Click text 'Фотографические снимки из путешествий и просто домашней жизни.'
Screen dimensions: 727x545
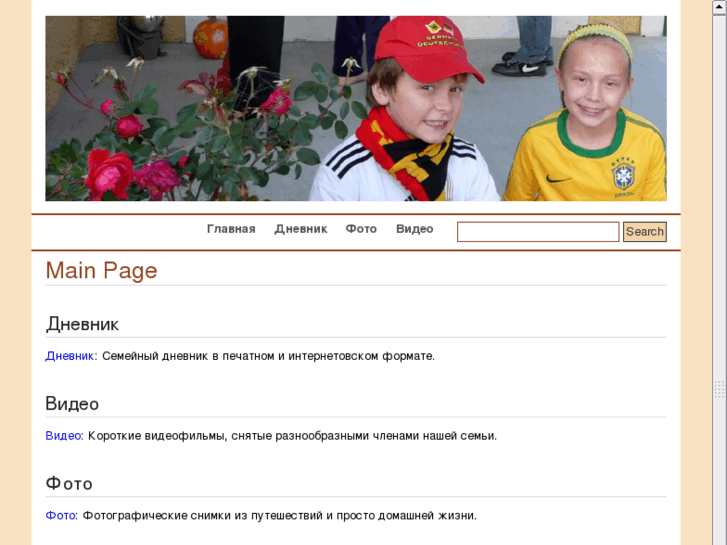coord(280,516)
